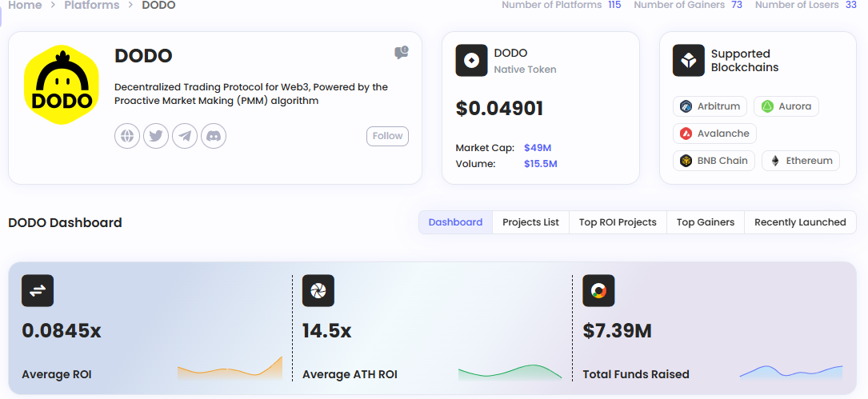
Task: Follow the DODO platform
Action: 387,136
